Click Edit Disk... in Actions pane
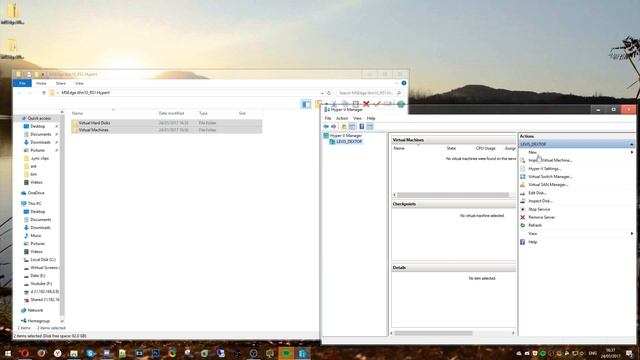 tap(537, 193)
